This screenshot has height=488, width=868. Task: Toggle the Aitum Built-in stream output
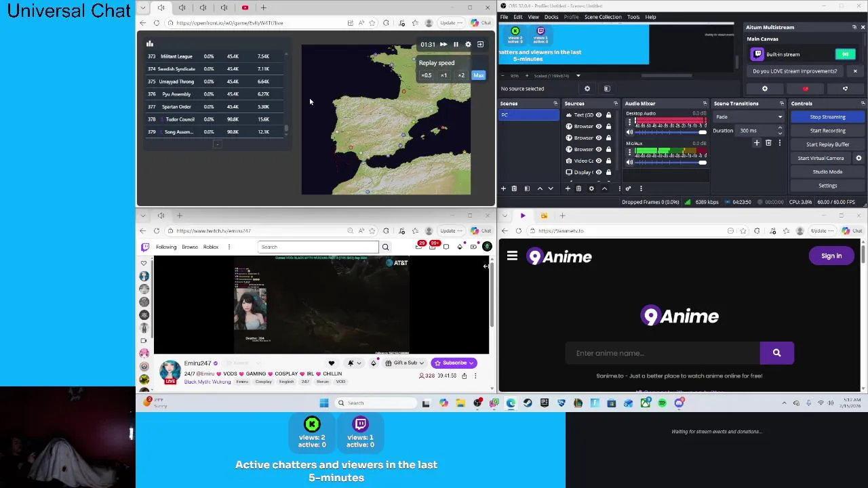pyautogui.click(x=845, y=54)
